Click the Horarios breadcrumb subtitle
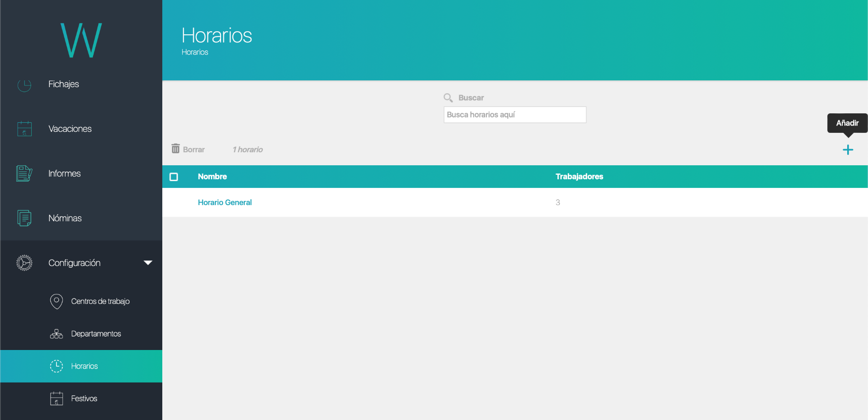The image size is (868, 420). (195, 52)
